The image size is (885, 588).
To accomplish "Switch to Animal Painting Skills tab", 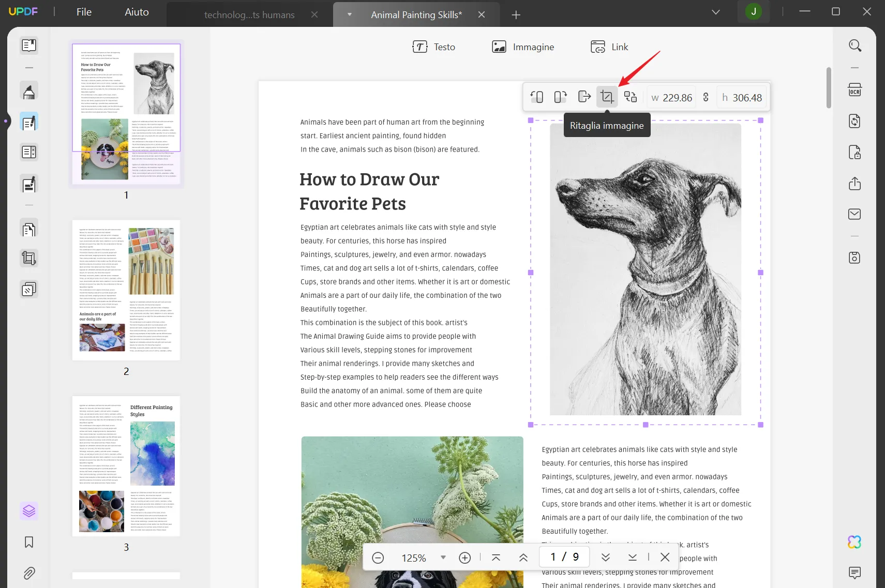I will point(416,15).
